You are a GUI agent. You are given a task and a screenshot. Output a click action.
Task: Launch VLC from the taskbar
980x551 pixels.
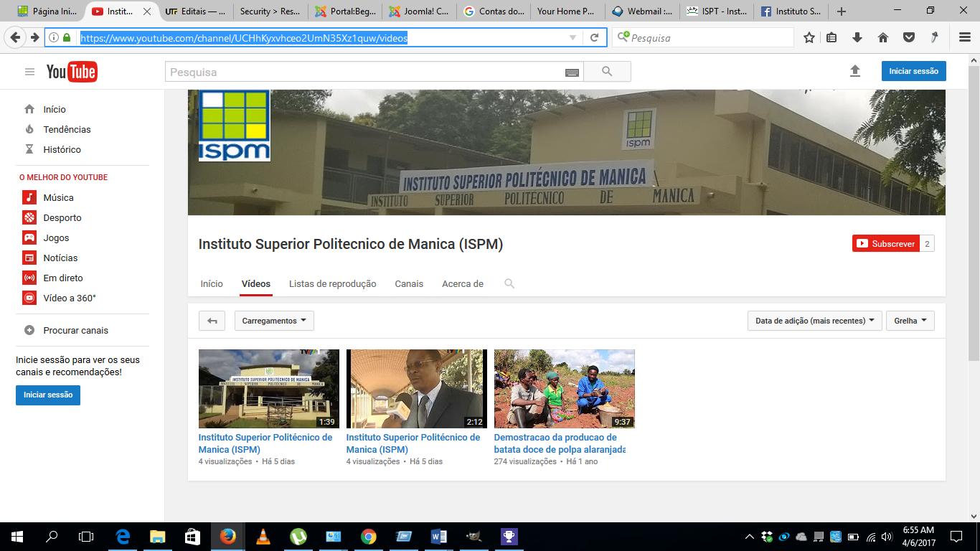pos(263,537)
